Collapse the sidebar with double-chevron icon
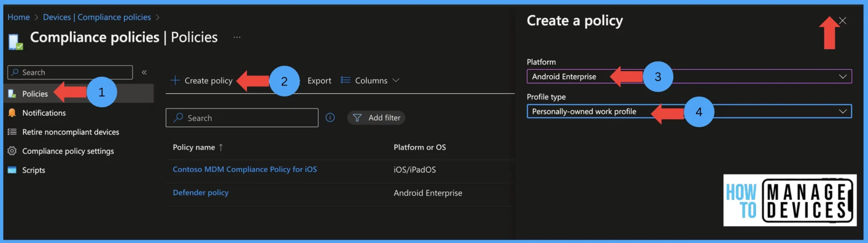 click(x=144, y=73)
